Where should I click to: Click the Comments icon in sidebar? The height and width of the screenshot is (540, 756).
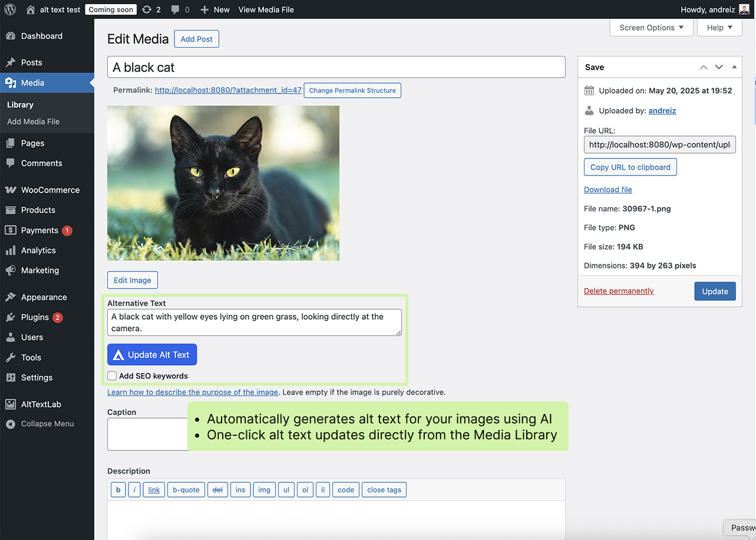point(11,163)
